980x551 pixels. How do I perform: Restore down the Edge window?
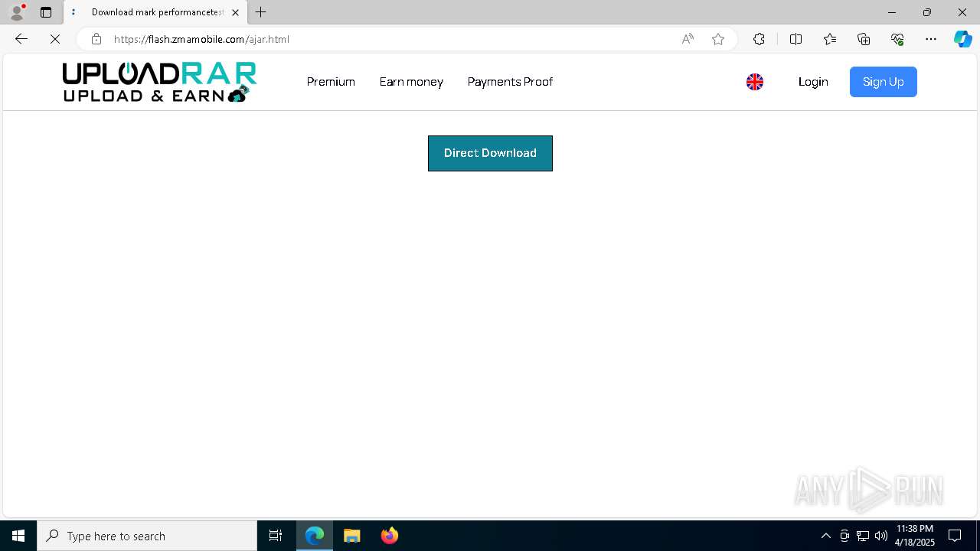point(927,12)
